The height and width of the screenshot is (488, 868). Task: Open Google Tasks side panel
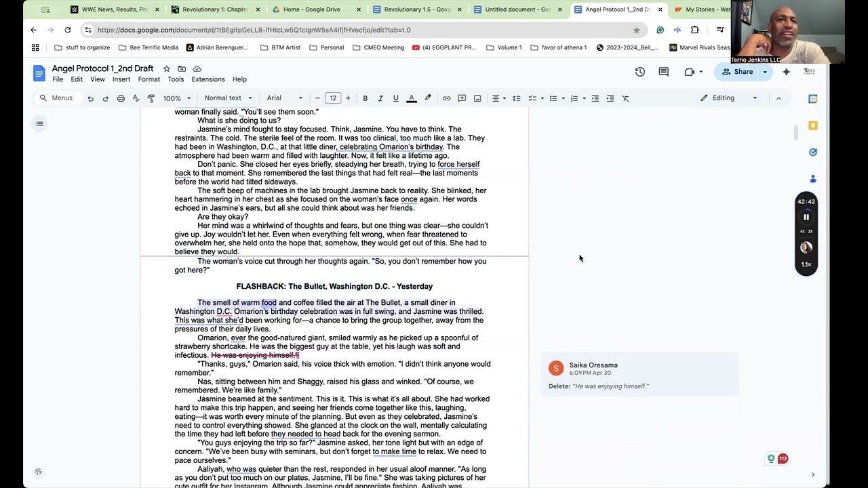click(813, 152)
